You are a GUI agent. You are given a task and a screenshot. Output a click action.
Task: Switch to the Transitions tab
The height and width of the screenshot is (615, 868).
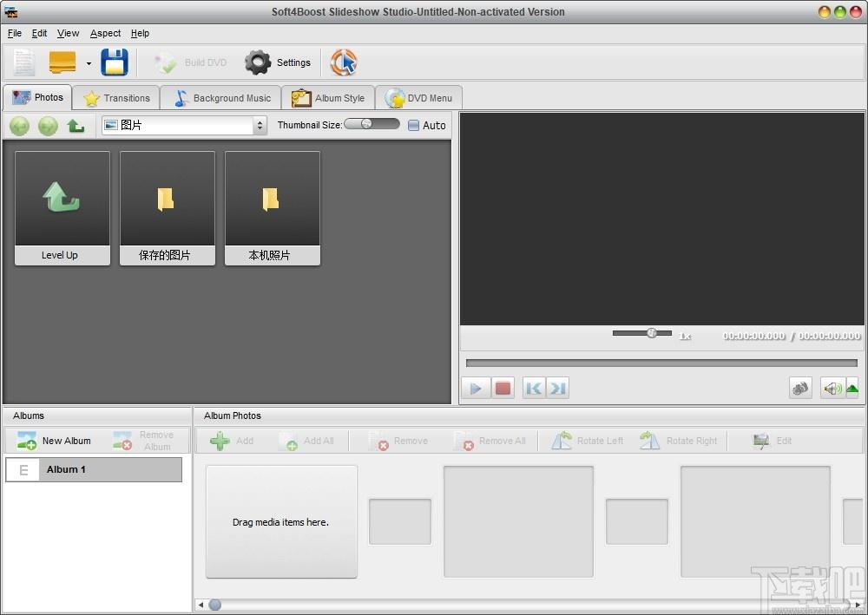click(116, 98)
